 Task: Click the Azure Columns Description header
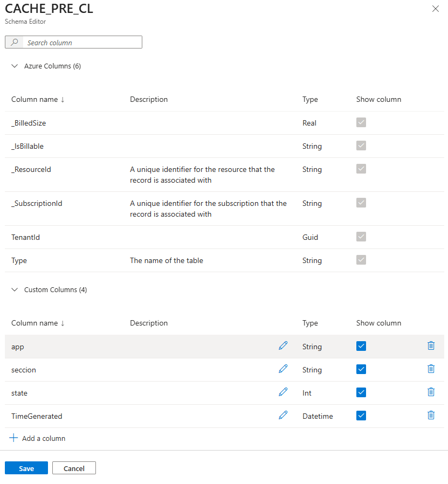(x=149, y=99)
